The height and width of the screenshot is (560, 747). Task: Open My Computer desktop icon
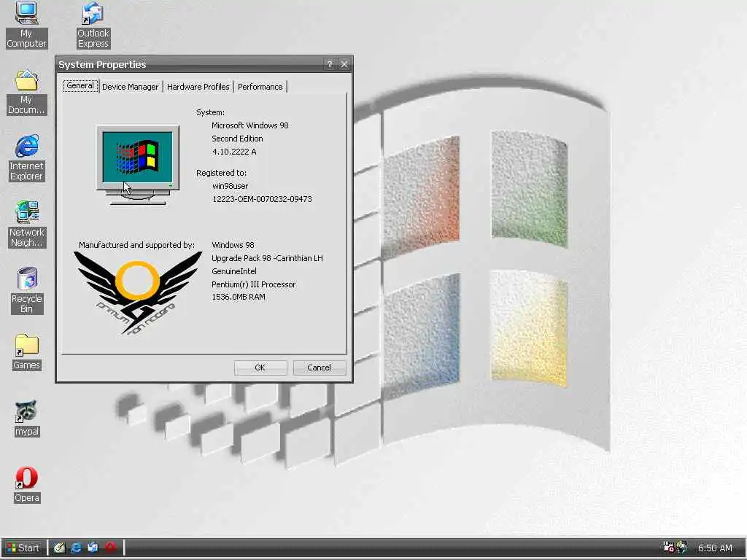[26, 24]
